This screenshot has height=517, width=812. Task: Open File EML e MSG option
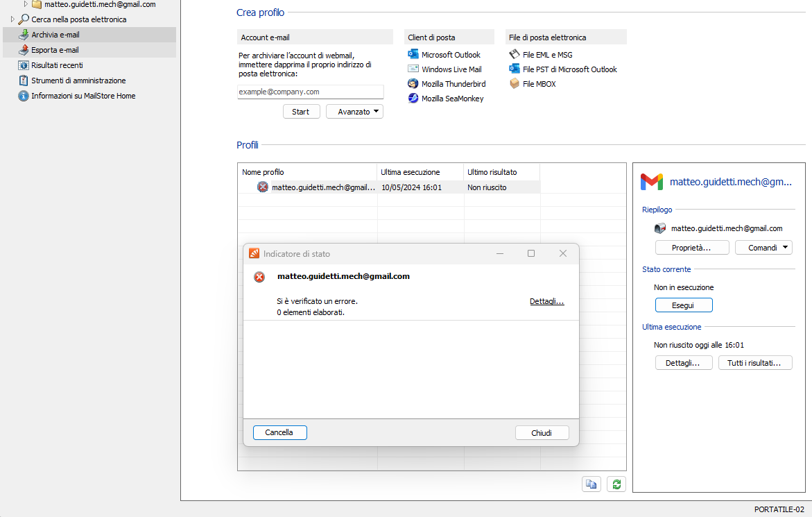pyautogui.click(x=546, y=55)
